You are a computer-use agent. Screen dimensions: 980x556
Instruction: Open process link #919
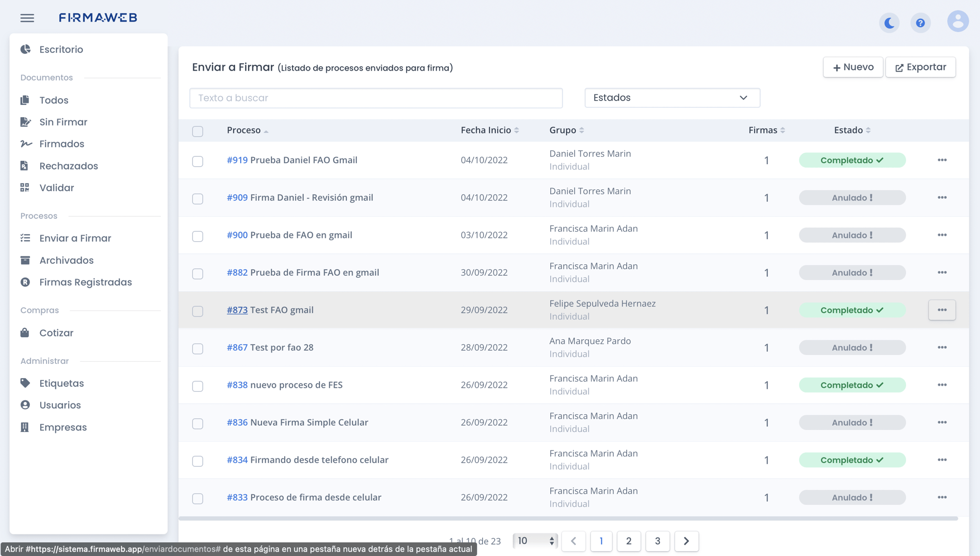pos(237,160)
